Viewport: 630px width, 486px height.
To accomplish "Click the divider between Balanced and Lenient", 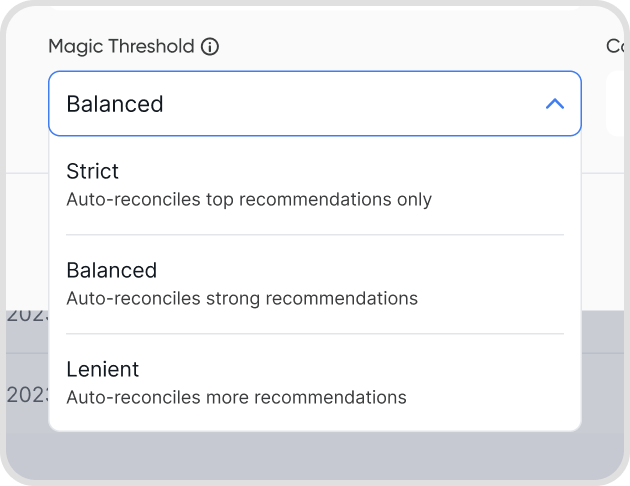I will [x=314, y=334].
